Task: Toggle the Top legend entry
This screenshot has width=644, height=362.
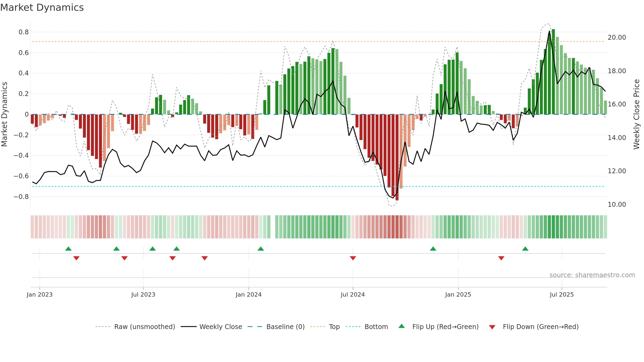Action: (325, 327)
